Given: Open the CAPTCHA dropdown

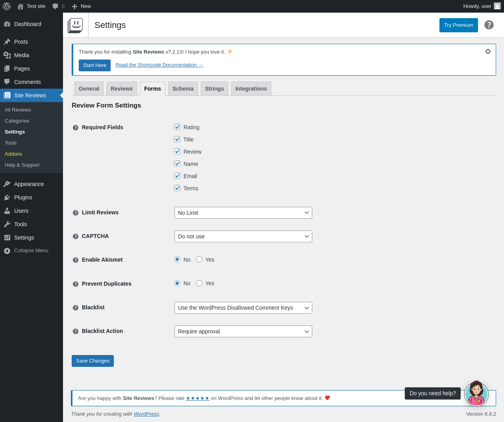Looking at the screenshot, I should (x=243, y=236).
